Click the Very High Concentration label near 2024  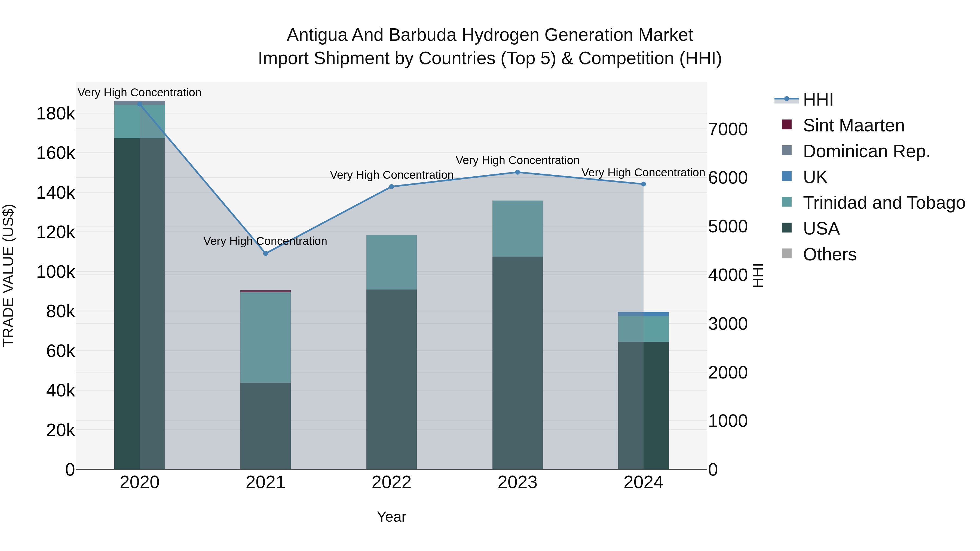tap(643, 173)
